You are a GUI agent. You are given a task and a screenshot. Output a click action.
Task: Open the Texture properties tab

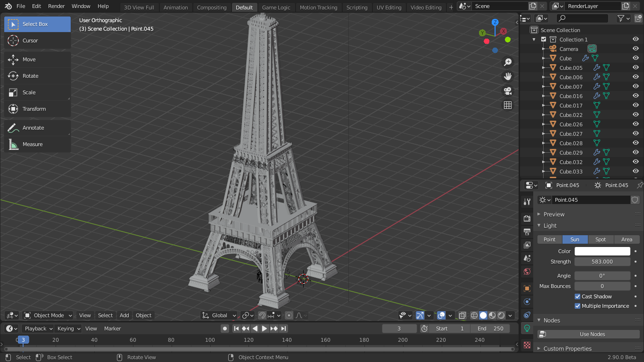(527, 345)
